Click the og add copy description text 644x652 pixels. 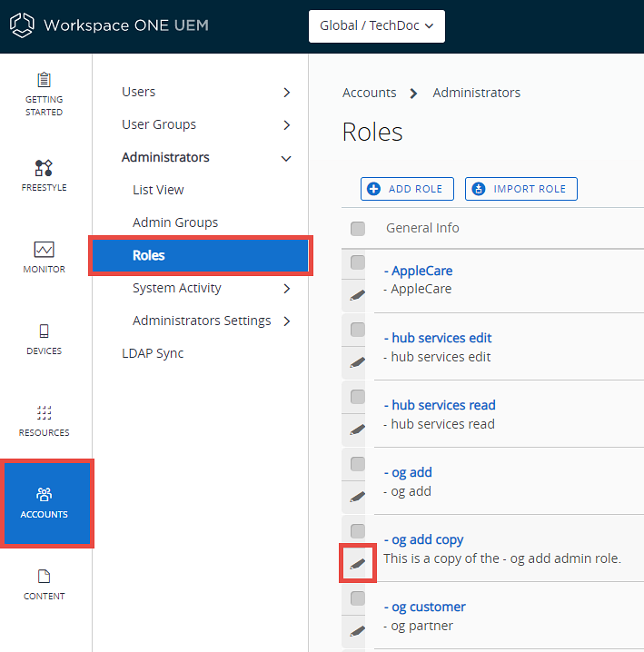pyautogui.click(x=502, y=558)
